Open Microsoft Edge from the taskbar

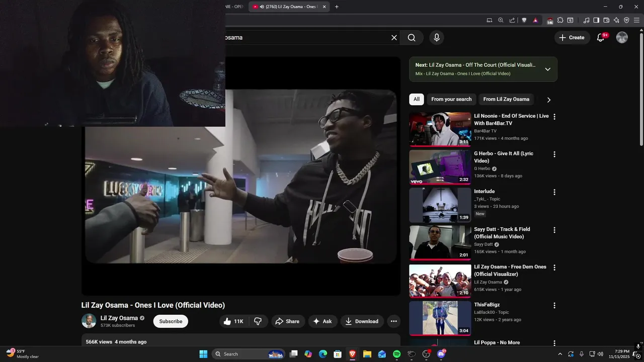(x=323, y=354)
